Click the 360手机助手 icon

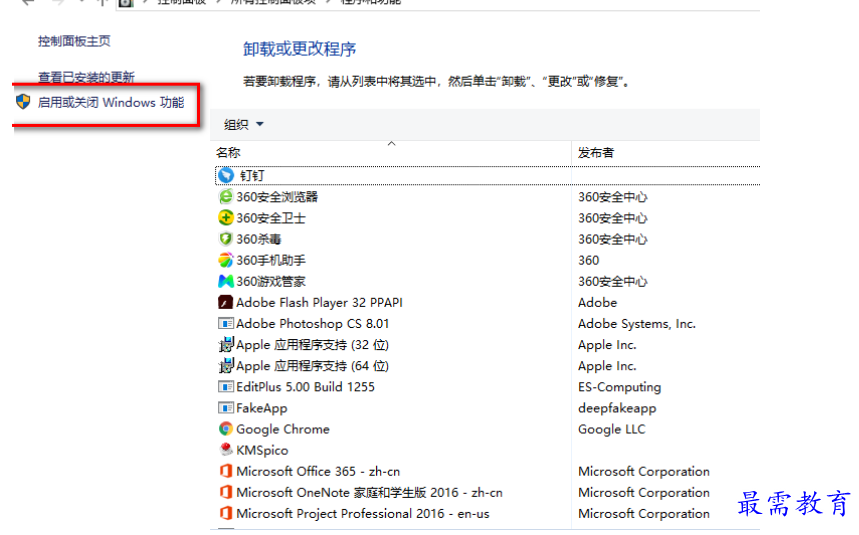point(226,260)
